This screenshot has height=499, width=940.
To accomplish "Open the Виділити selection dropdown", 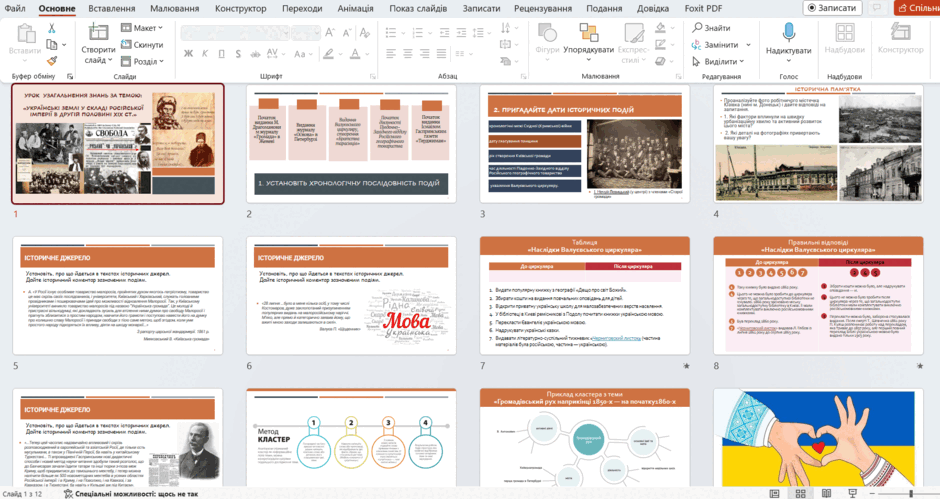I will click(718, 61).
